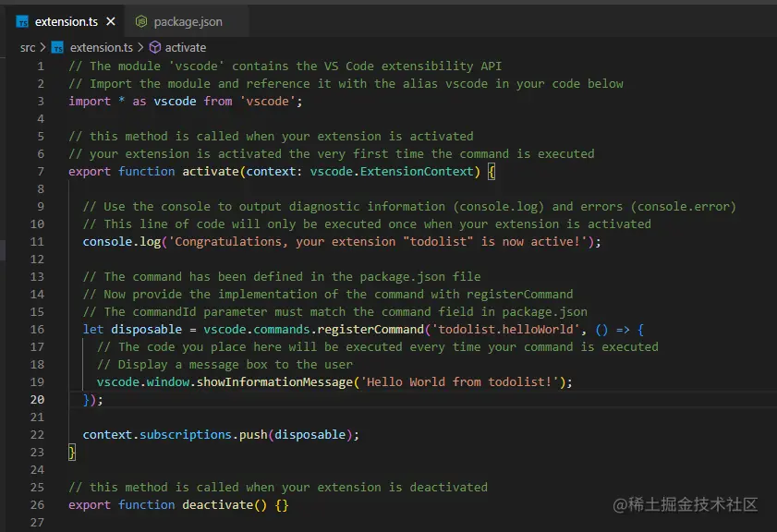Open the package.json tab
This screenshot has height=532, width=777.
point(188,22)
